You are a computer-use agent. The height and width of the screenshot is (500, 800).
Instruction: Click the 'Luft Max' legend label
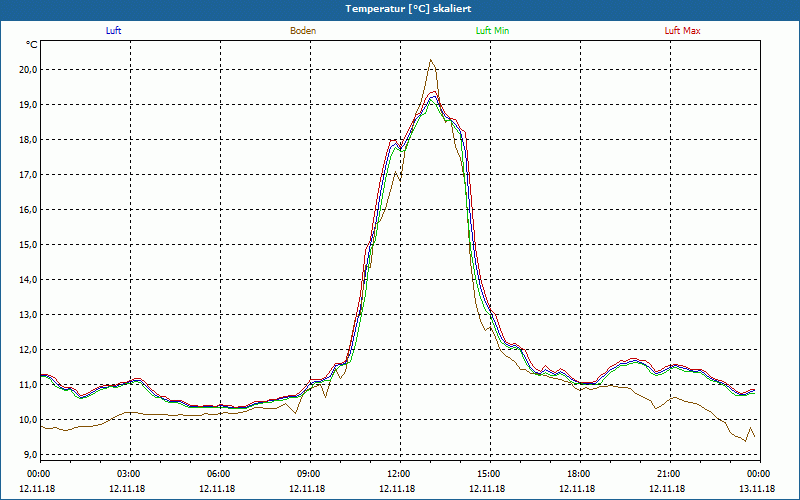tap(682, 31)
